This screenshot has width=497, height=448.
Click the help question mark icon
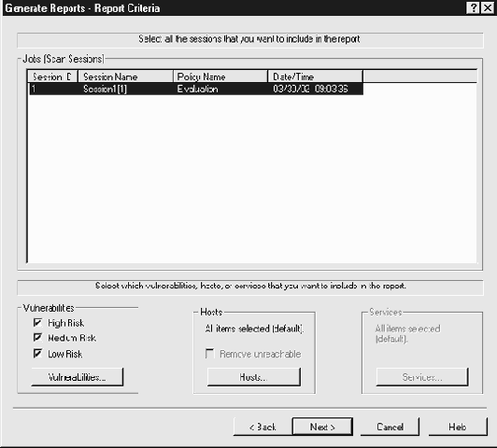[x=473, y=7]
